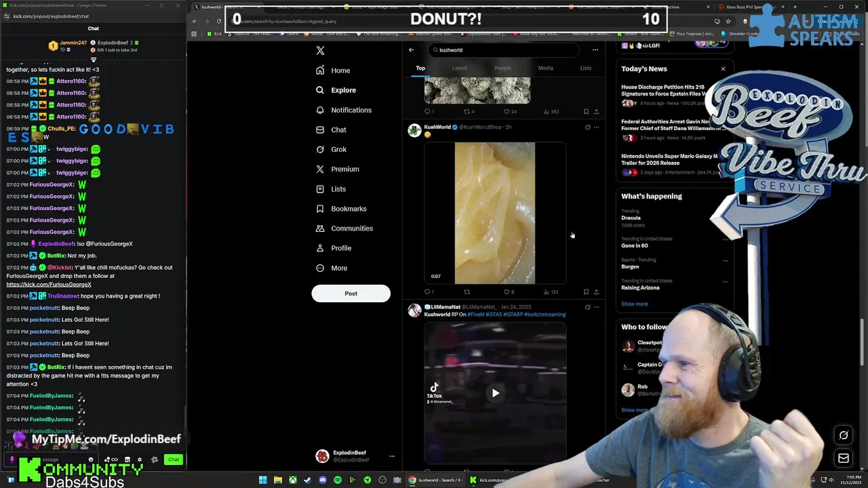This screenshot has height=488, width=868.
Task: Open more options for Gone in 60 trend
Action: tap(725, 240)
